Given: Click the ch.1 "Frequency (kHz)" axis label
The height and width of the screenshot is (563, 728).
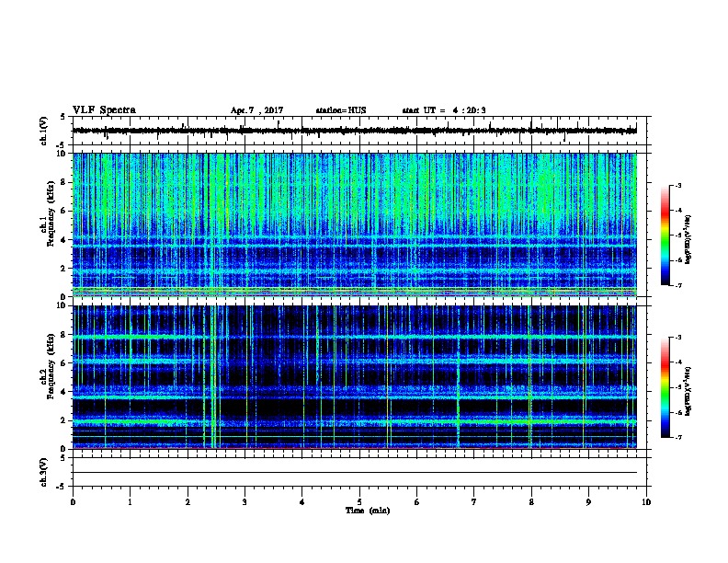Looking at the screenshot, I should coord(51,213).
